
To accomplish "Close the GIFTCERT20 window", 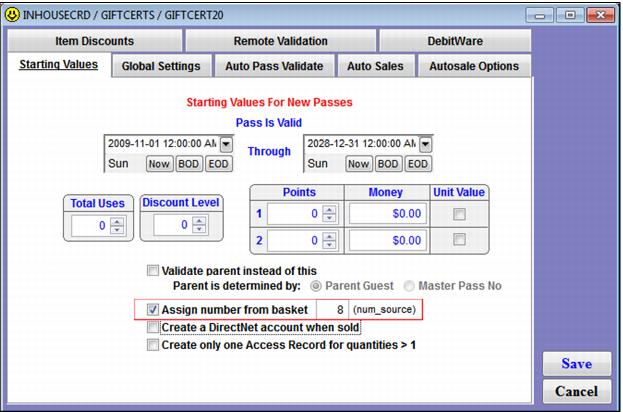I will [x=600, y=15].
